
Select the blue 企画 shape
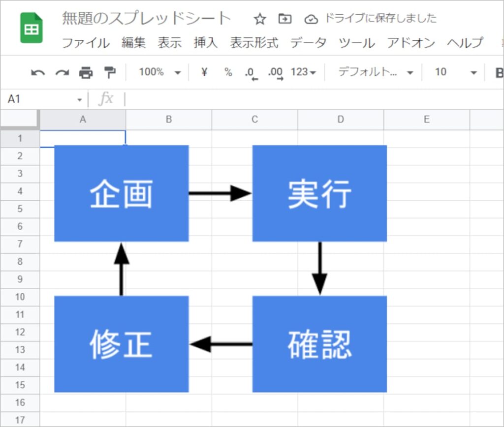(122, 193)
